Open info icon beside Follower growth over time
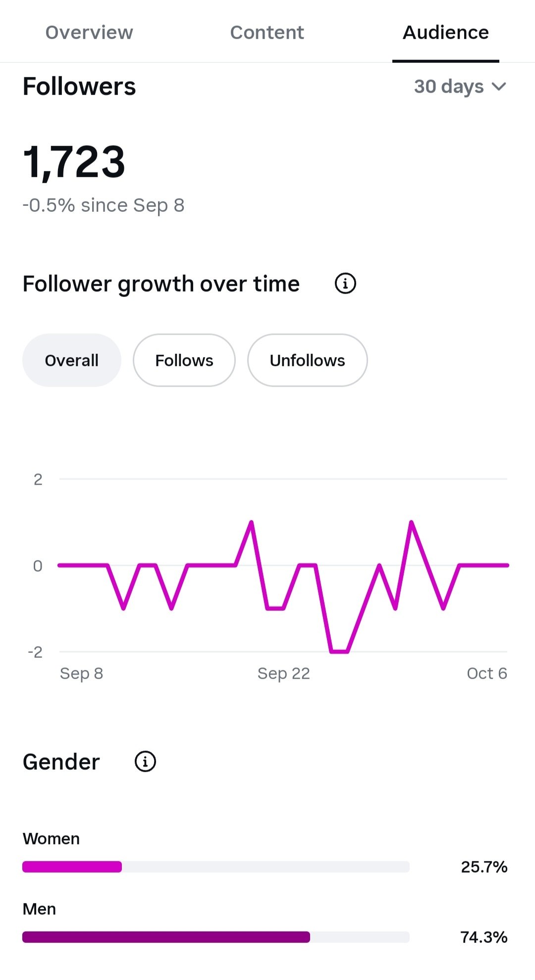535x980 pixels. point(345,284)
